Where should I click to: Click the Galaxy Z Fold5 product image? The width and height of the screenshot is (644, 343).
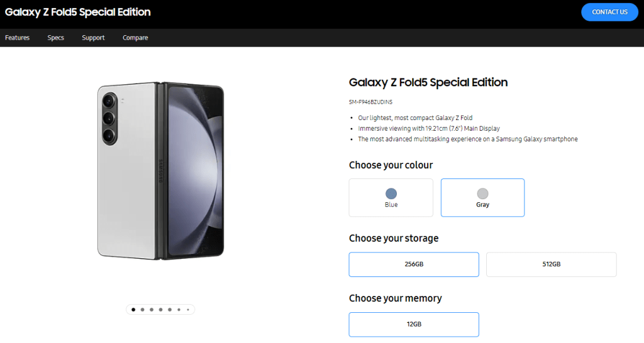(161, 172)
